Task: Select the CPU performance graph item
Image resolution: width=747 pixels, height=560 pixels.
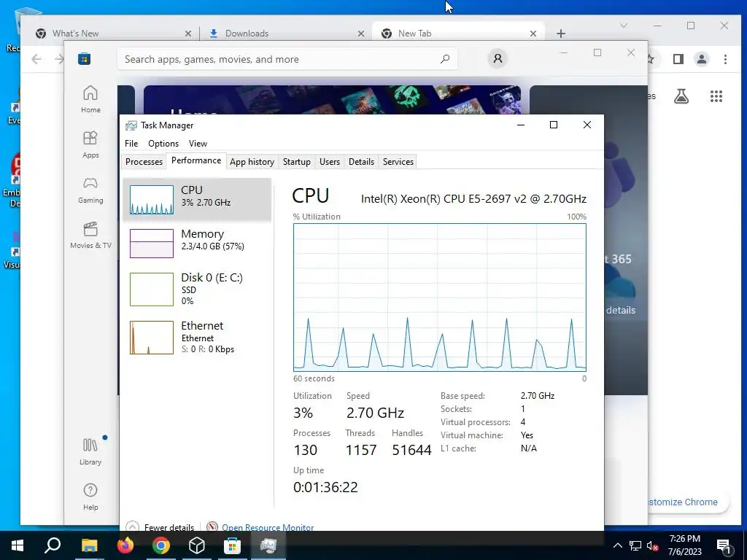Action: click(x=197, y=200)
